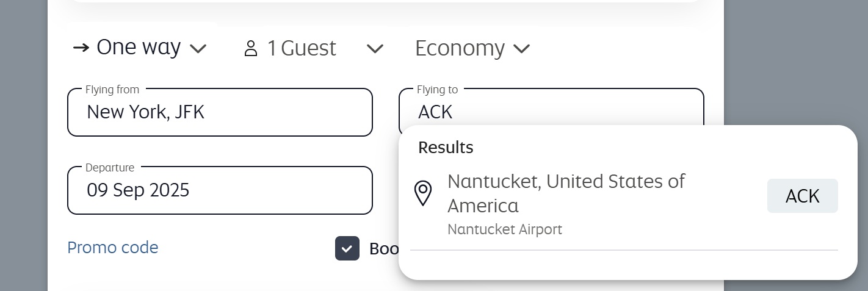Open the chevron beside 1 Guest
This screenshot has height=291, width=868.
pos(374,48)
